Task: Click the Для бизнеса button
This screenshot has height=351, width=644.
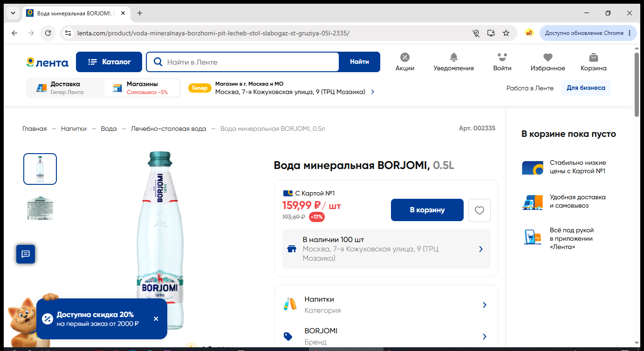Action: [586, 88]
